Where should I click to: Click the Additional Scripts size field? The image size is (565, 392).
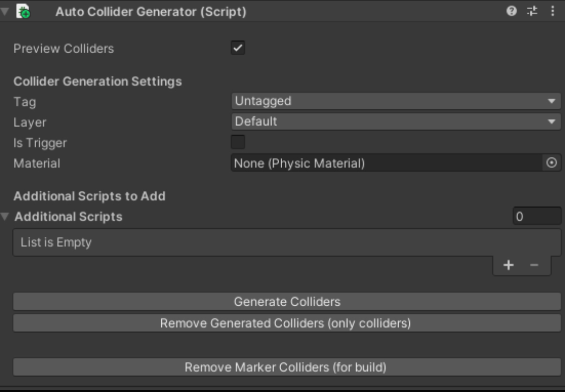[x=537, y=216]
